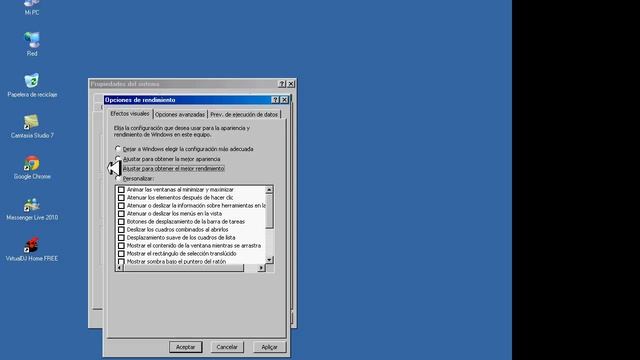Launch Messenger Live 2010 shortcut

coord(32,208)
